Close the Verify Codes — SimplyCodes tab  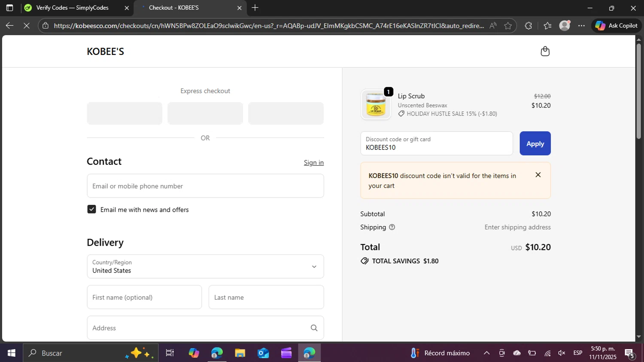click(x=127, y=8)
